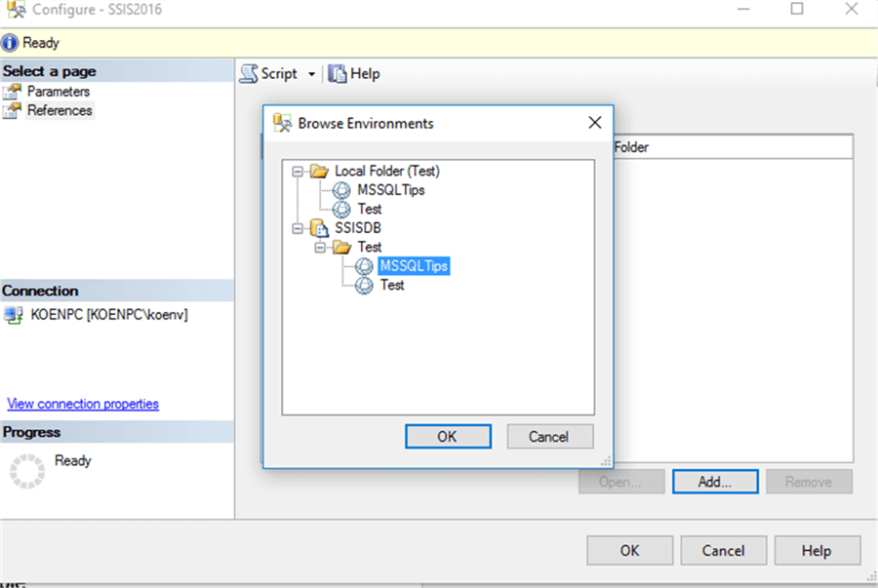Click the KOENPC server connection icon
Image resolution: width=878 pixels, height=588 pixels.
[14, 315]
